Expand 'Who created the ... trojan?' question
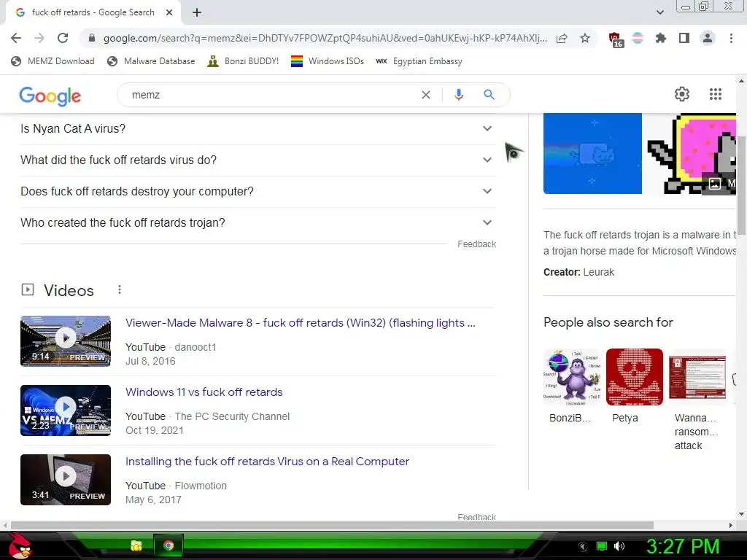 (258, 223)
